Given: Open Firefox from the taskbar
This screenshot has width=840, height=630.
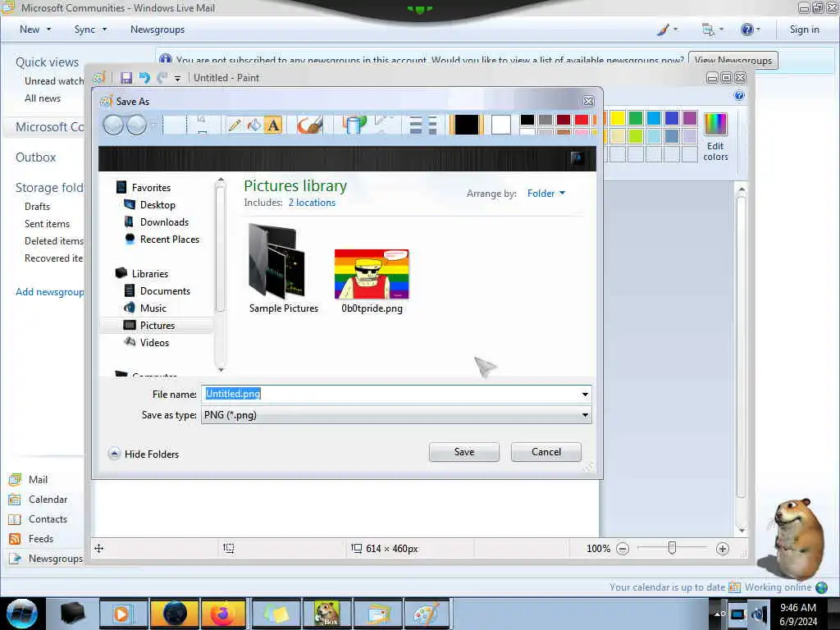Looking at the screenshot, I should click(223, 614).
